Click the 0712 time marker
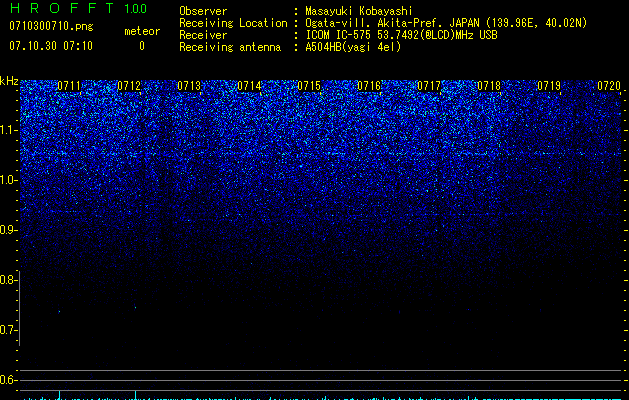This screenshot has width=629, height=400. (129, 86)
